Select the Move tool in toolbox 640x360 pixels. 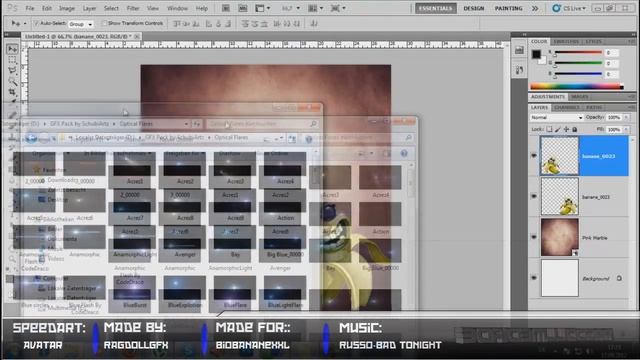tap(12, 49)
